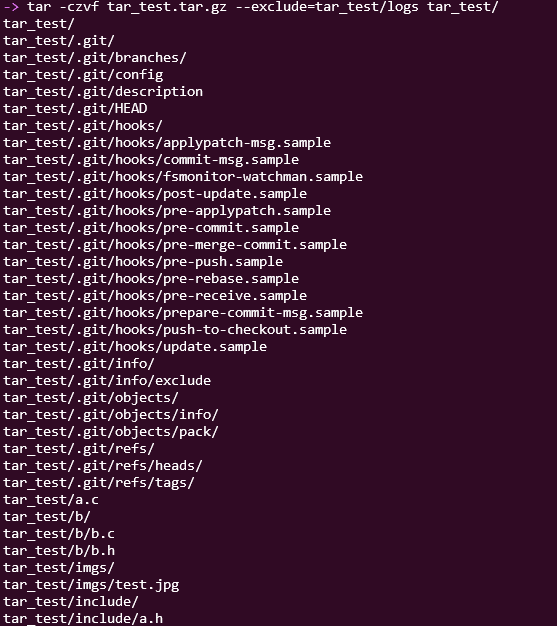Click the pre-merge-commit.sample line
This screenshot has height=626, width=557.
click(175, 245)
